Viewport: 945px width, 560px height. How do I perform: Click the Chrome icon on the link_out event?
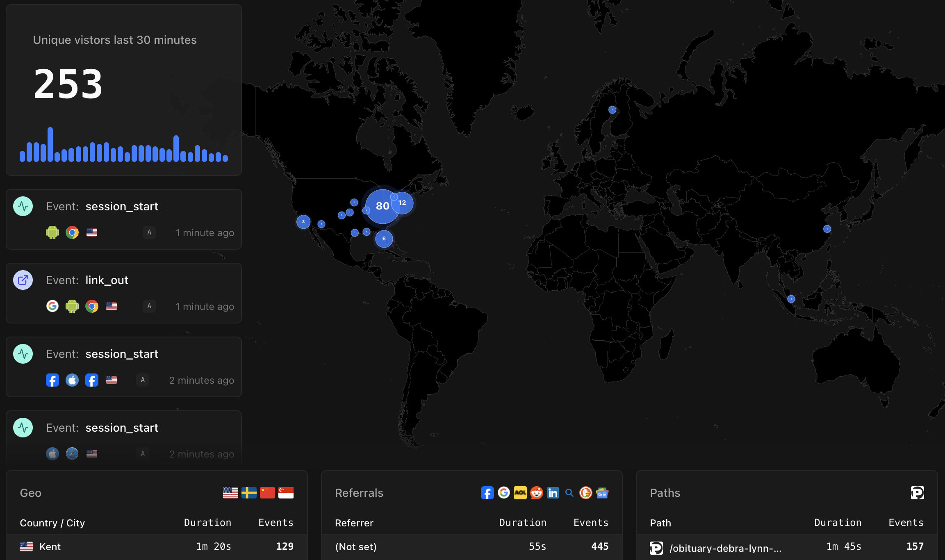[92, 306]
